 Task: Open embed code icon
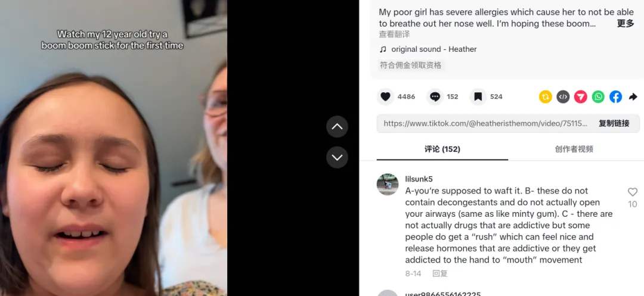[x=563, y=96]
